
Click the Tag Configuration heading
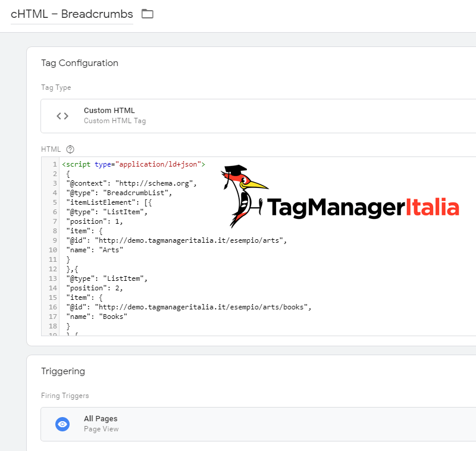[80, 63]
